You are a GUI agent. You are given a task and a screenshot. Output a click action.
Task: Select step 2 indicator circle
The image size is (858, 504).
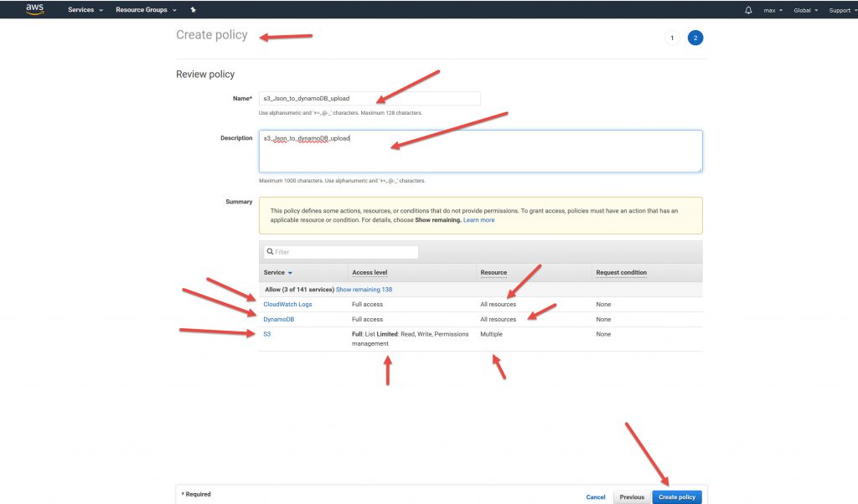pos(695,38)
